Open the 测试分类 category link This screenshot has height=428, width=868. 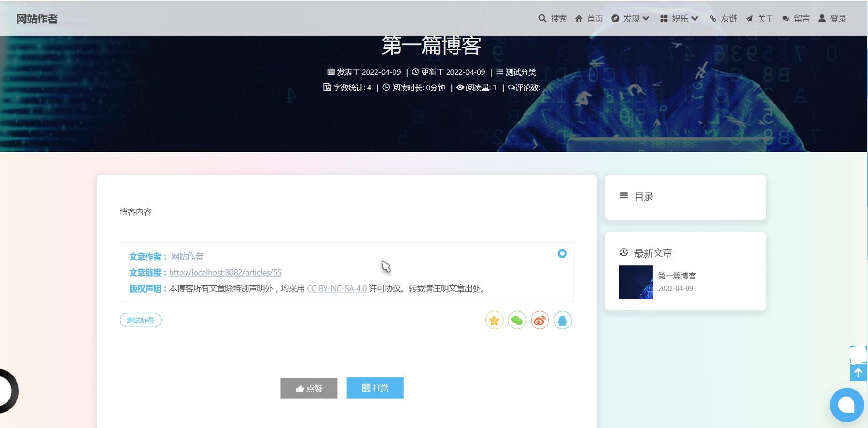[x=520, y=72]
